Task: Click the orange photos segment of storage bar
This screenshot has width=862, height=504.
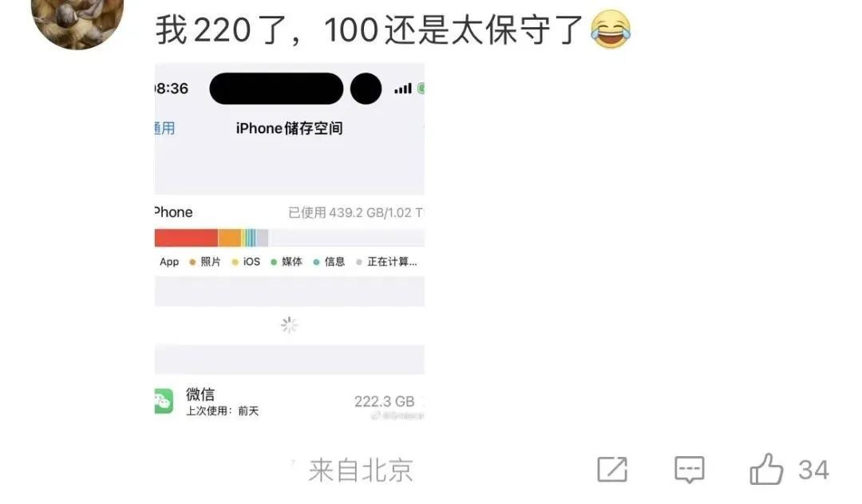Action: coord(230,238)
